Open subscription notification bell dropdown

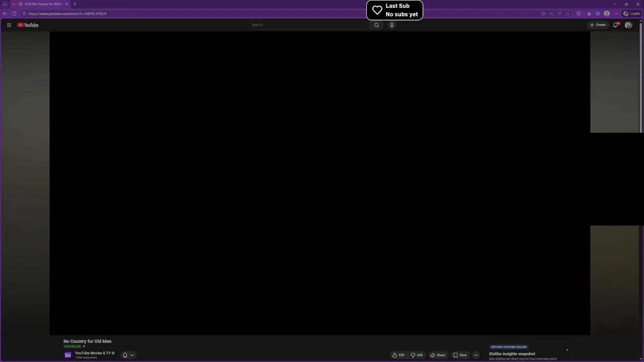[128, 355]
